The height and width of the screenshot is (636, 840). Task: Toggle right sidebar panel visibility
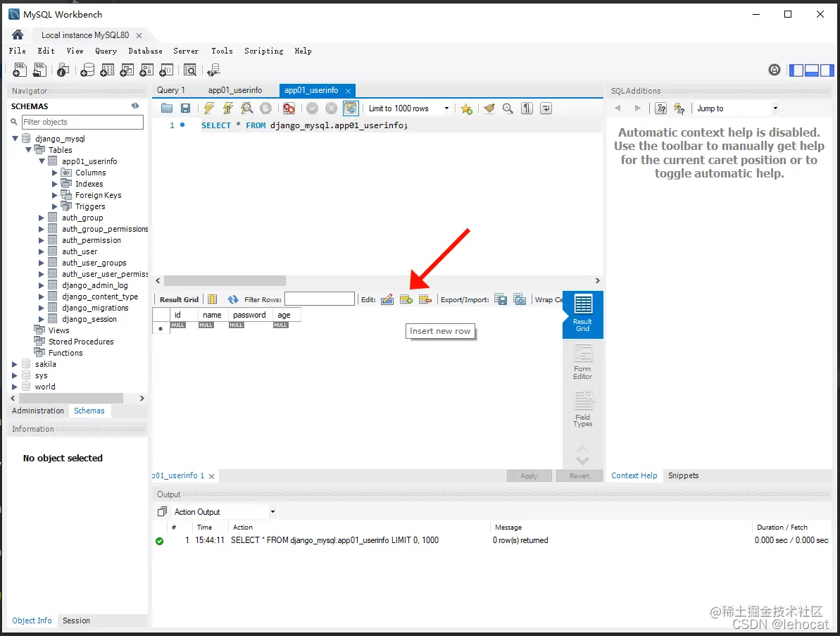[827, 70]
